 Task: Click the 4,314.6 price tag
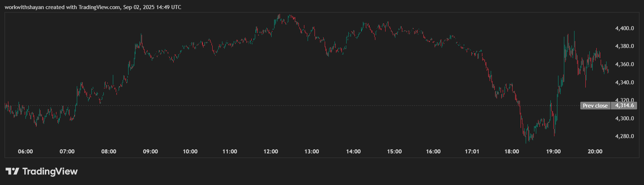click(624, 106)
